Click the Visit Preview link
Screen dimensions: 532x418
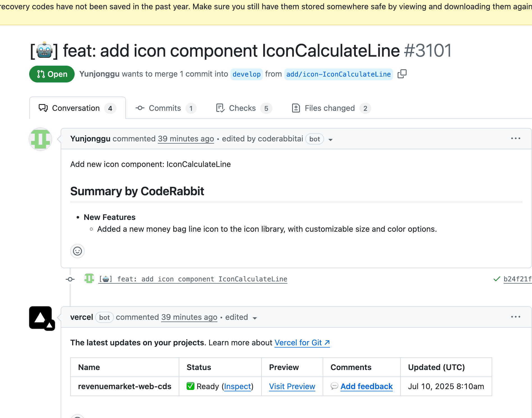(x=292, y=387)
